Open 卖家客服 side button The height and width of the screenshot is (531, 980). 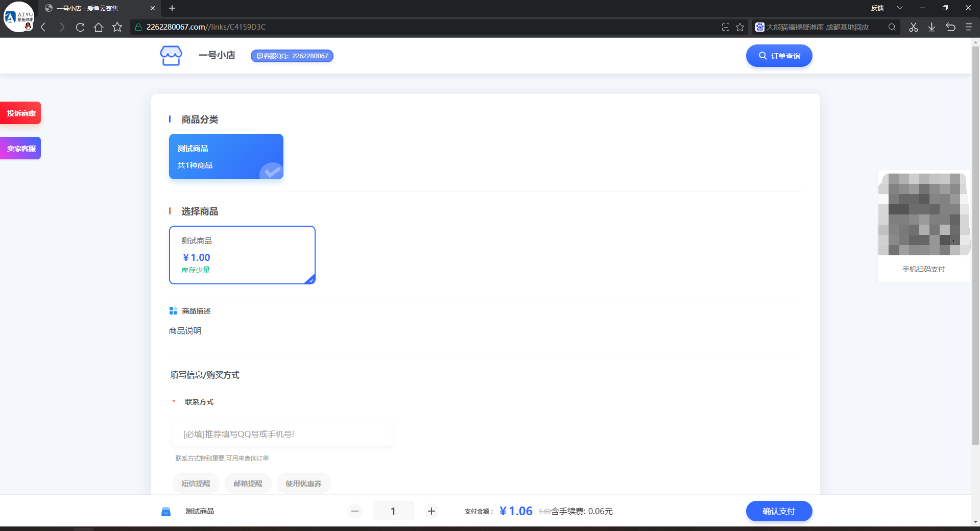[x=20, y=149]
